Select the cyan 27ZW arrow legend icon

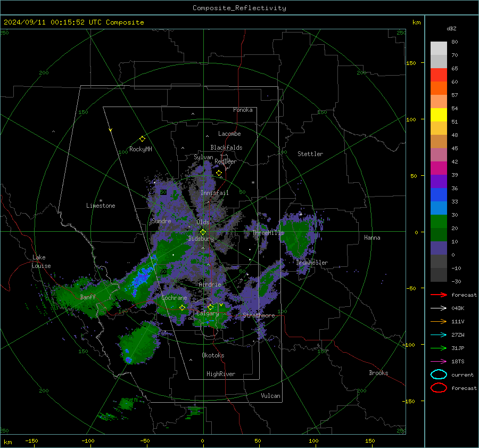click(439, 335)
